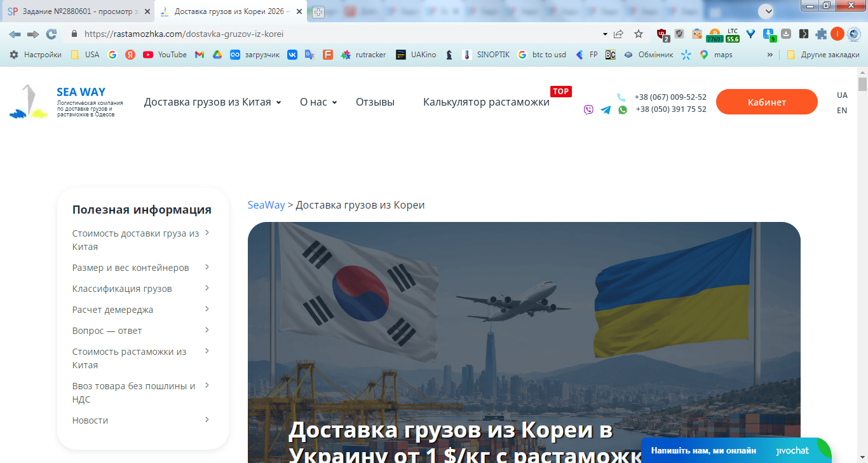Open the LTC price extension showing 55.6

point(733,34)
